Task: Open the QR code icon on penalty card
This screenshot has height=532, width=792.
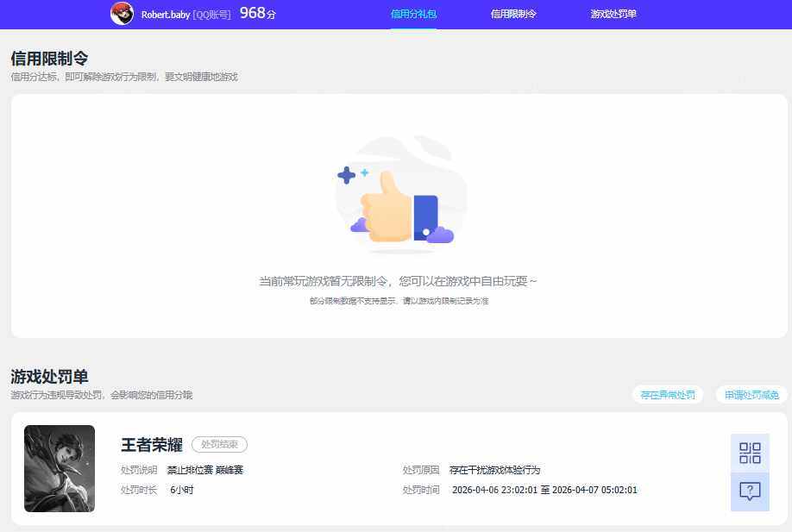Action: point(750,453)
